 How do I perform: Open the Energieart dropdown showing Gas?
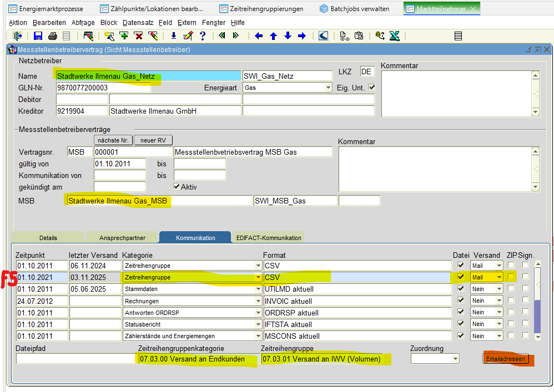pyautogui.click(x=328, y=88)
